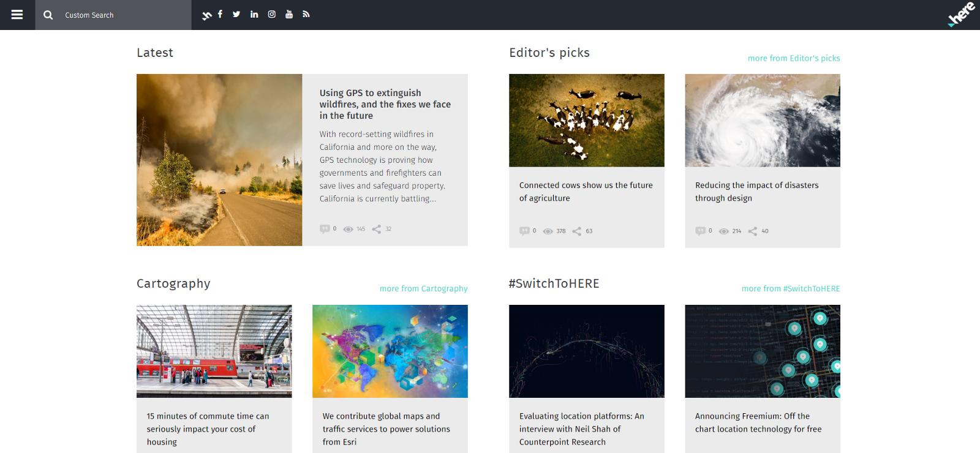The height and width of the screenshot is (453, 980).
Task: Open the colorful world map thumbnail
Action: [390, 351]
